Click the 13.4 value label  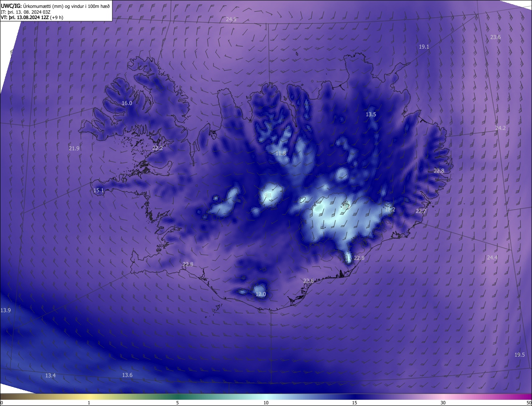tap(50, 376)
